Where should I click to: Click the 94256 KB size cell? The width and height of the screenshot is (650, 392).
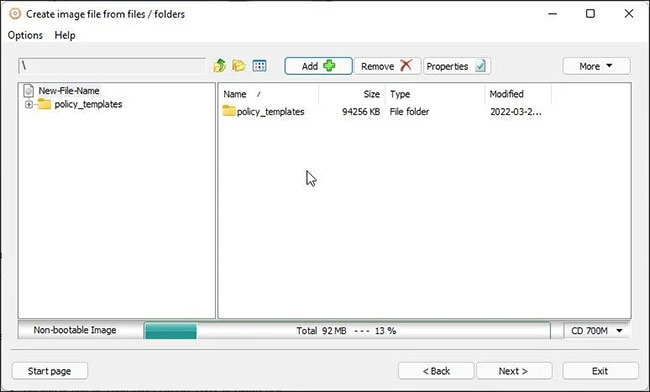pos(361,111)
